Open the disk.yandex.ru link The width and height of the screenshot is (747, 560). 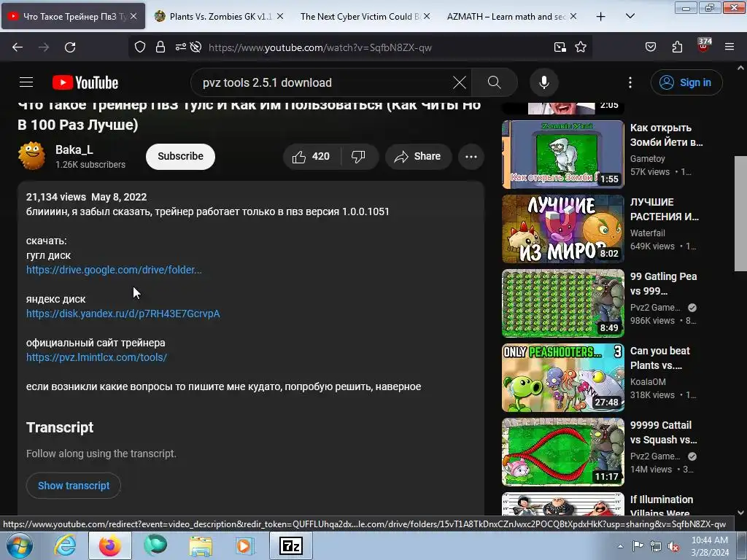tap(123, 314)
